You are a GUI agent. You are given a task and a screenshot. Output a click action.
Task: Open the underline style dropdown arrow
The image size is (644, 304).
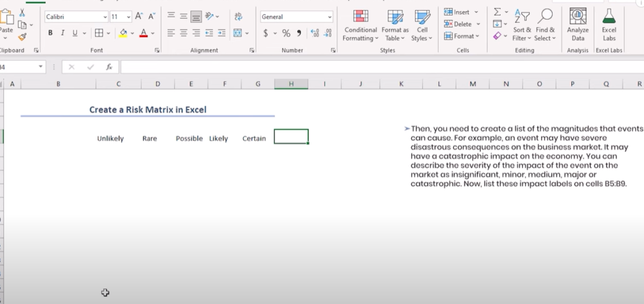[84, 33]
